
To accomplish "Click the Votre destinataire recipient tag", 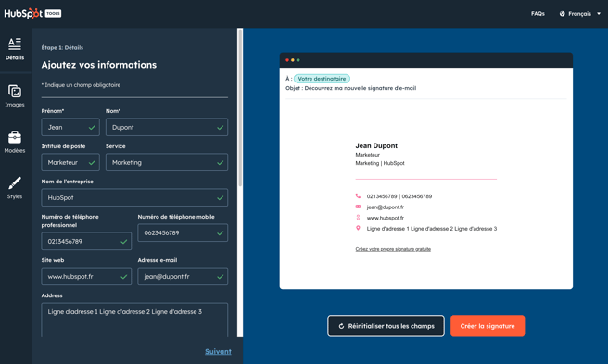I will point(322,79).
